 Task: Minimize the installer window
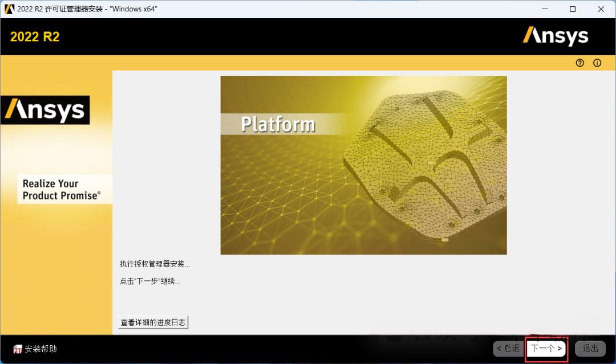pos(545,9)
